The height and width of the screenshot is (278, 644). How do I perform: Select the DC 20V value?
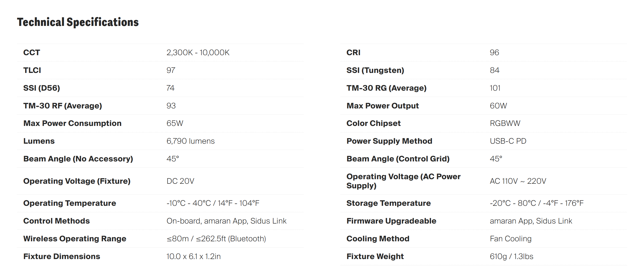[x=180, y=181]
